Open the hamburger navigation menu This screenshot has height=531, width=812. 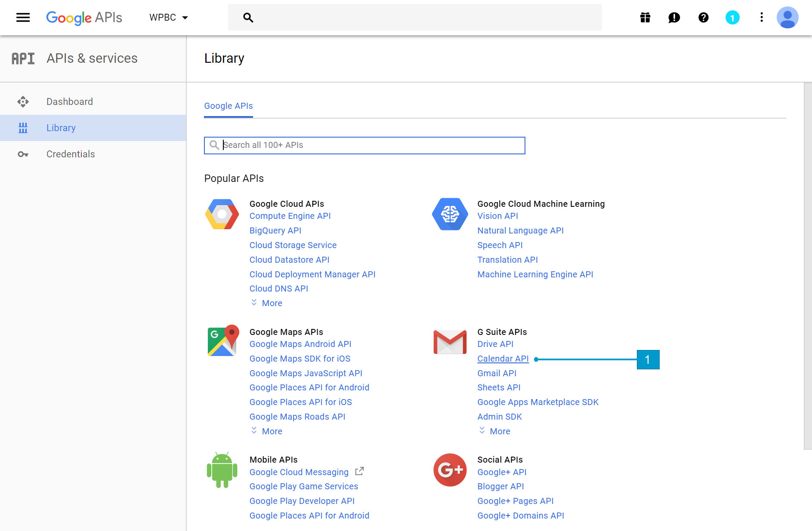(x=23, y=18)
